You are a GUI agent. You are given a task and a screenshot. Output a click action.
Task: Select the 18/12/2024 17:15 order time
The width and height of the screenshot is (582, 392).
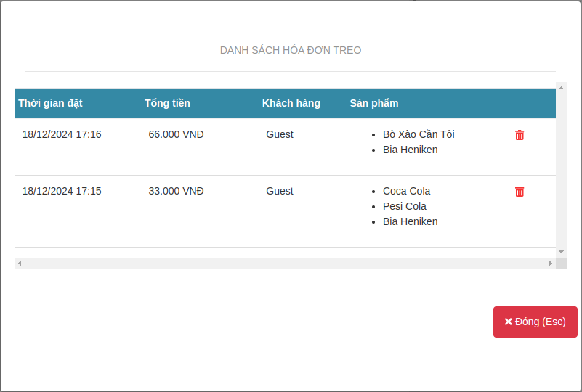tap(62, 191)
